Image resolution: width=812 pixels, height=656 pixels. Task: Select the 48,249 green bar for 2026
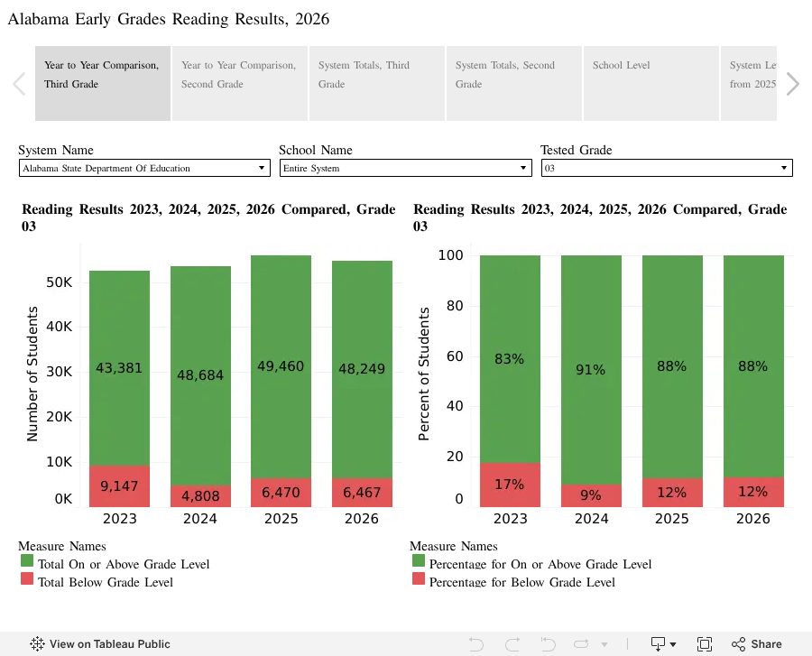coord(362,369)
